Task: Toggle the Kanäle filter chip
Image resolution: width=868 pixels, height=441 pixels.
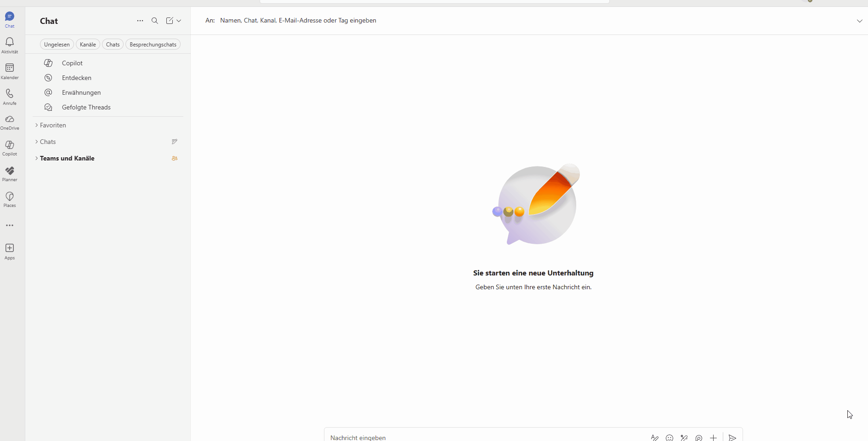Action: (88, 45)
